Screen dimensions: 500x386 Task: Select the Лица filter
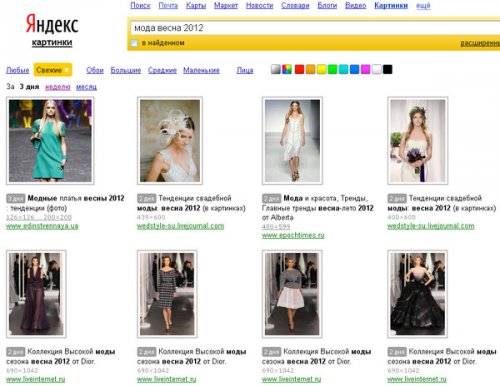coord(245,70)
